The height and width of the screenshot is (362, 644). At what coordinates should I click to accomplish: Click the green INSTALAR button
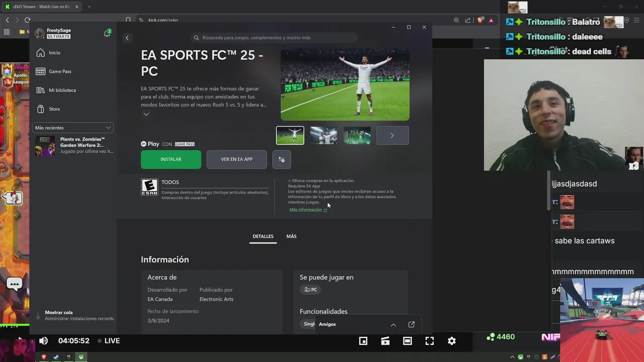coord(171,159)
